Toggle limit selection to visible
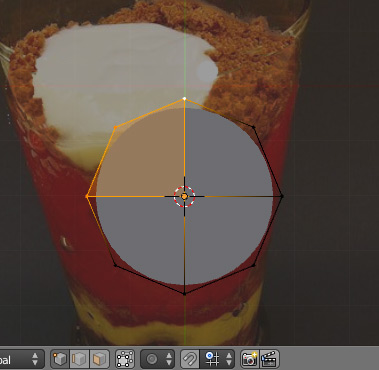Screen dimensions: 379x370 coord(125,359)
